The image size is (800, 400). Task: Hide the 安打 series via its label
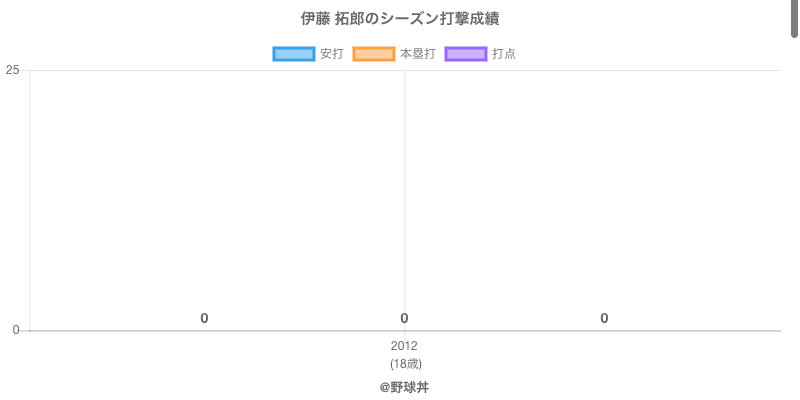(332, 54)
